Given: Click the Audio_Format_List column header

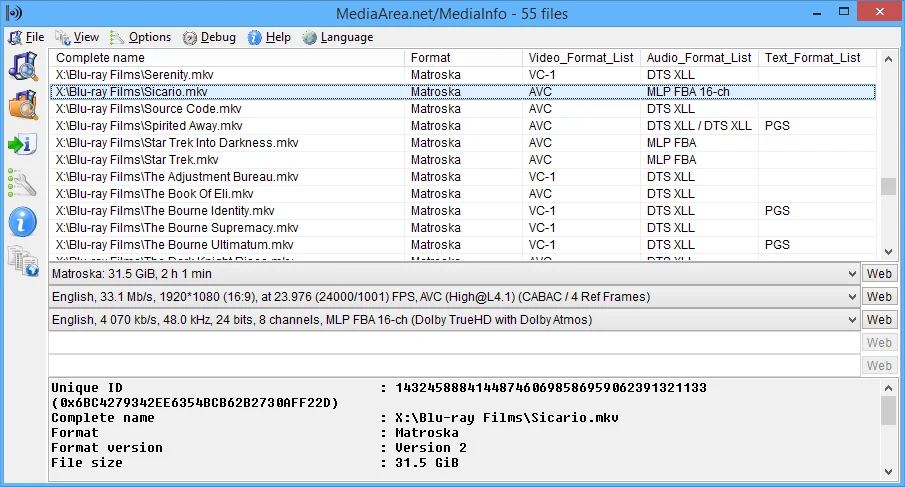Looking at the screenshot, I should pos(699,58).
